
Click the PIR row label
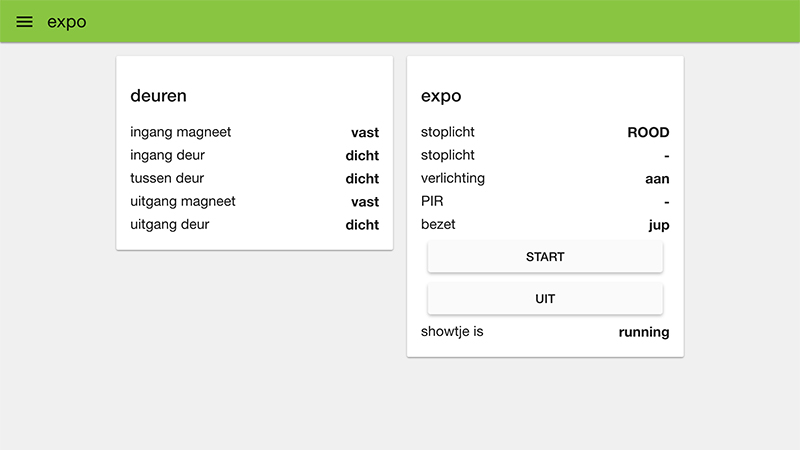(x=432, y=201)
